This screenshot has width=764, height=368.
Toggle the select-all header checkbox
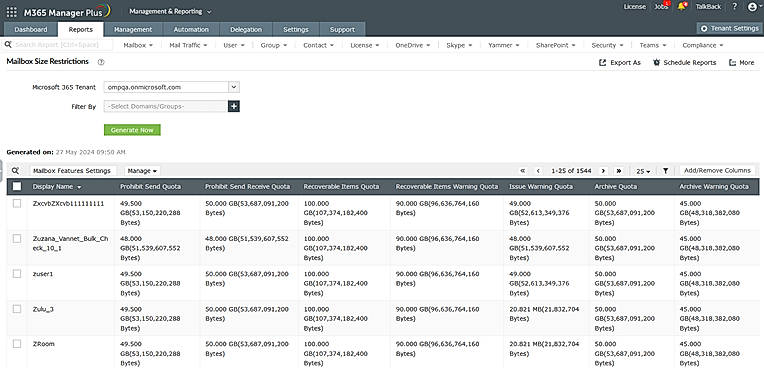(17, 186)
